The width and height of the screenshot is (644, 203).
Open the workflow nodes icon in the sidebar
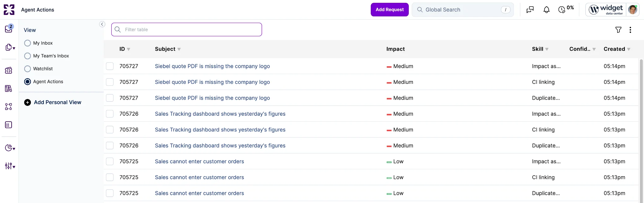[8, 107]
